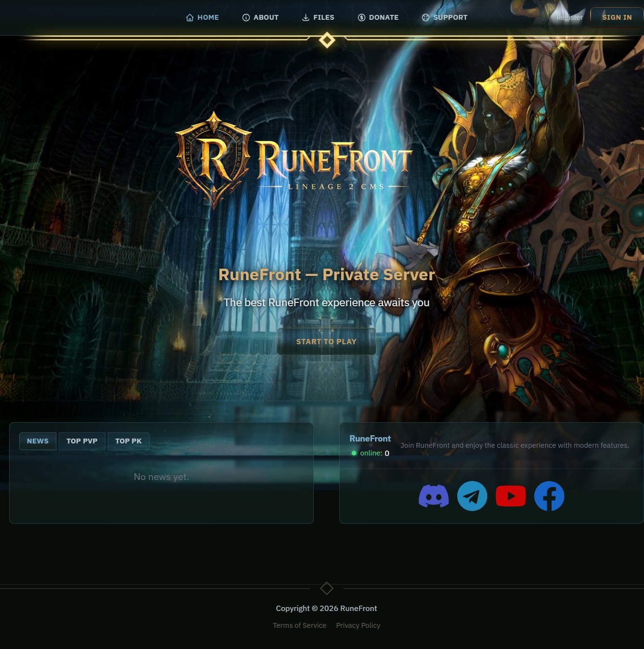Open the Telegram social link

point(472,496)
